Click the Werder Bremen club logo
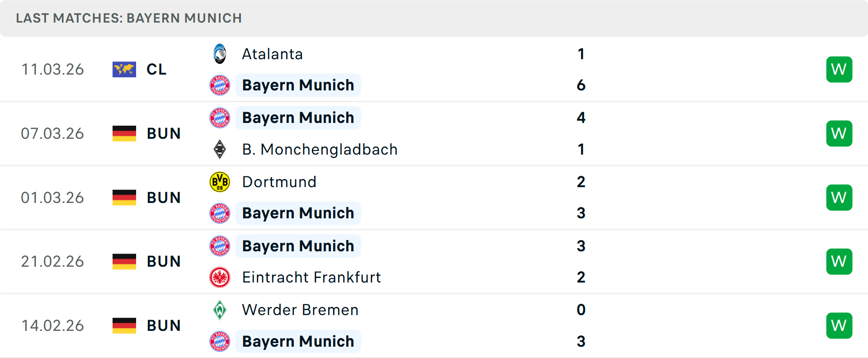The width and height of the screenshot is (868, 358). (220, 310)
